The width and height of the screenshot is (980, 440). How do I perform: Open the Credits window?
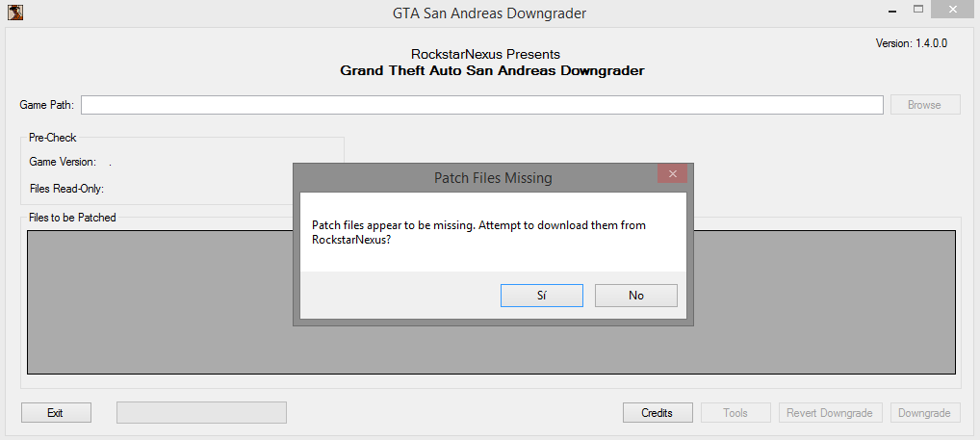[x=658, y=413]
